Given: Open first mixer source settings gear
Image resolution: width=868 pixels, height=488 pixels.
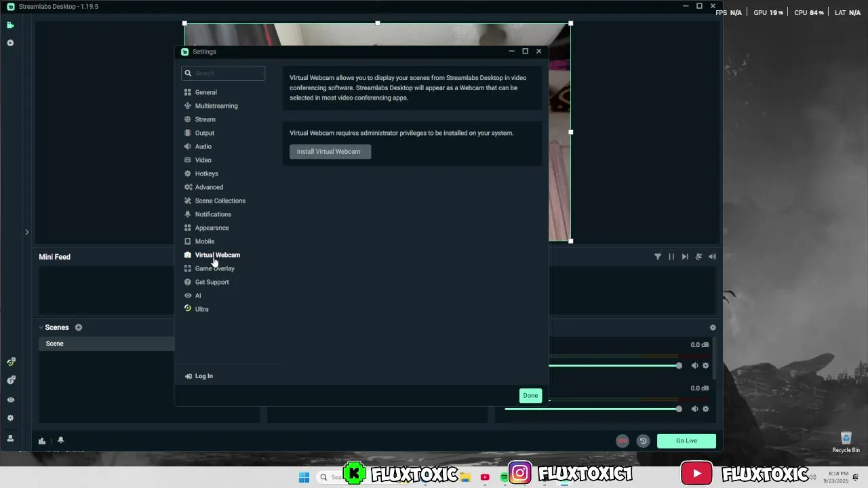Looking at the screenshot, I should [706, 366].
